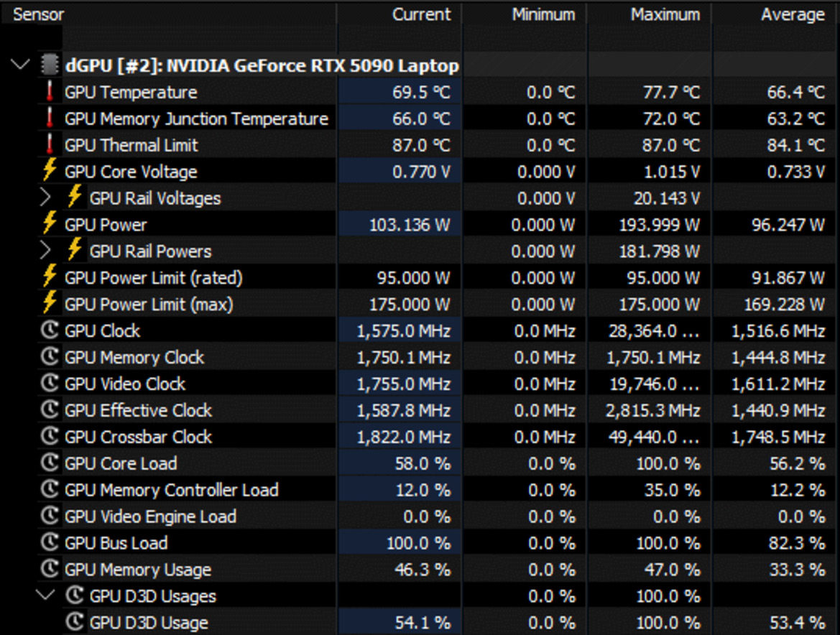Click average GPU Bus Load 82.3 %
840x635 pixels.
(797, 543)
